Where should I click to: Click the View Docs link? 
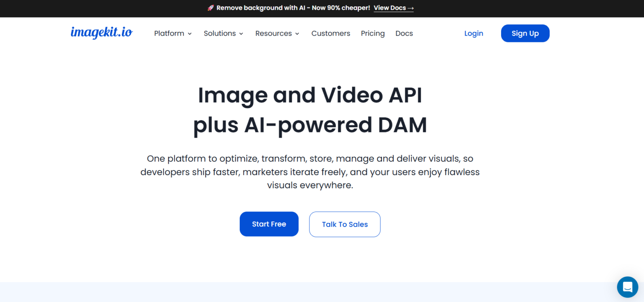[390, 8]
